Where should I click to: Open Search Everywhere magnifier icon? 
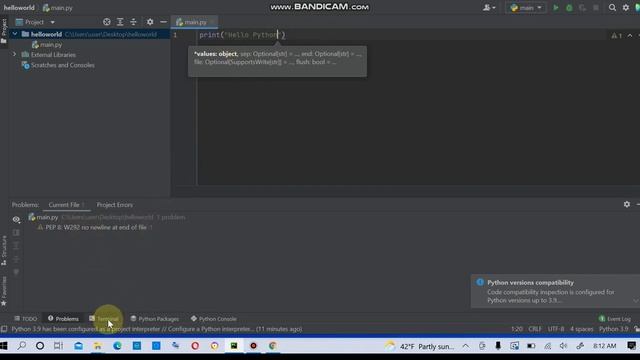coord(612,8)
